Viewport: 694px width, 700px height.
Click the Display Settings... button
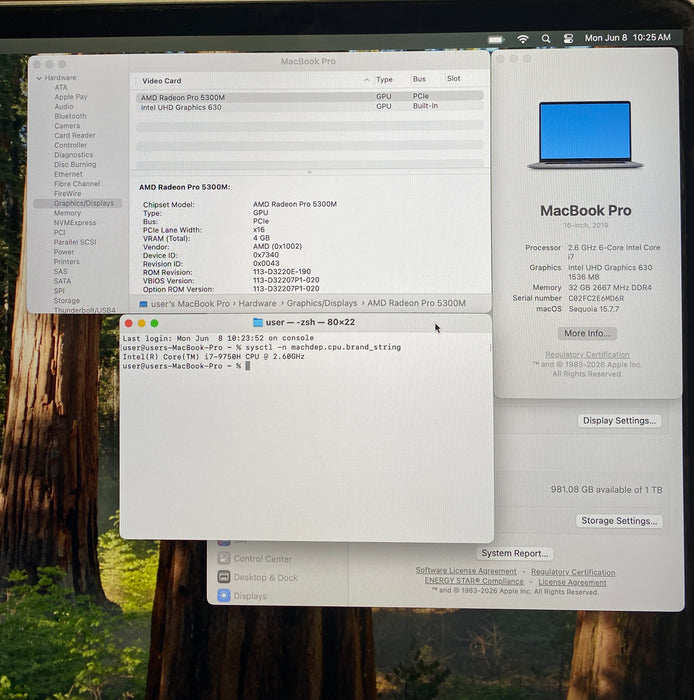tap(619, 421)
